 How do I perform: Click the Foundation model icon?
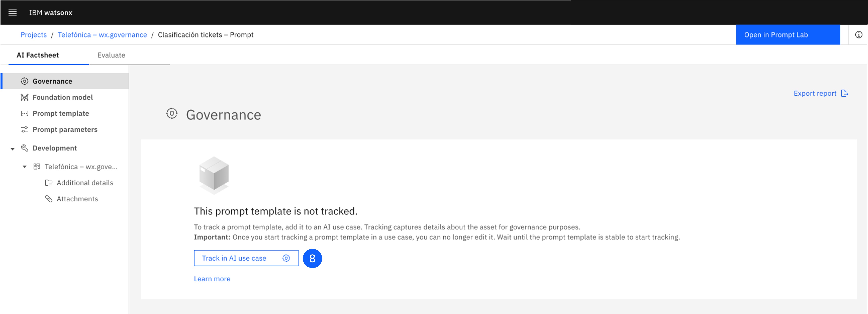click(25, 98)
